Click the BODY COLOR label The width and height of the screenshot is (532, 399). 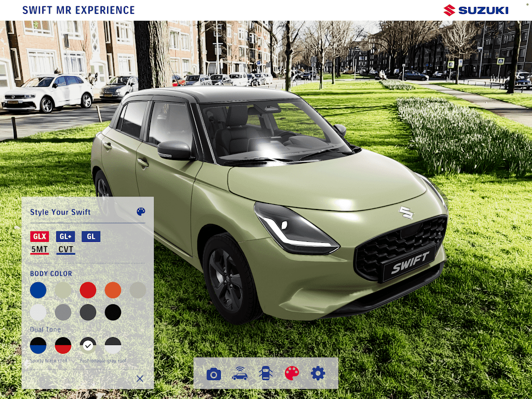pyautogui.click(x=51, y=274)
